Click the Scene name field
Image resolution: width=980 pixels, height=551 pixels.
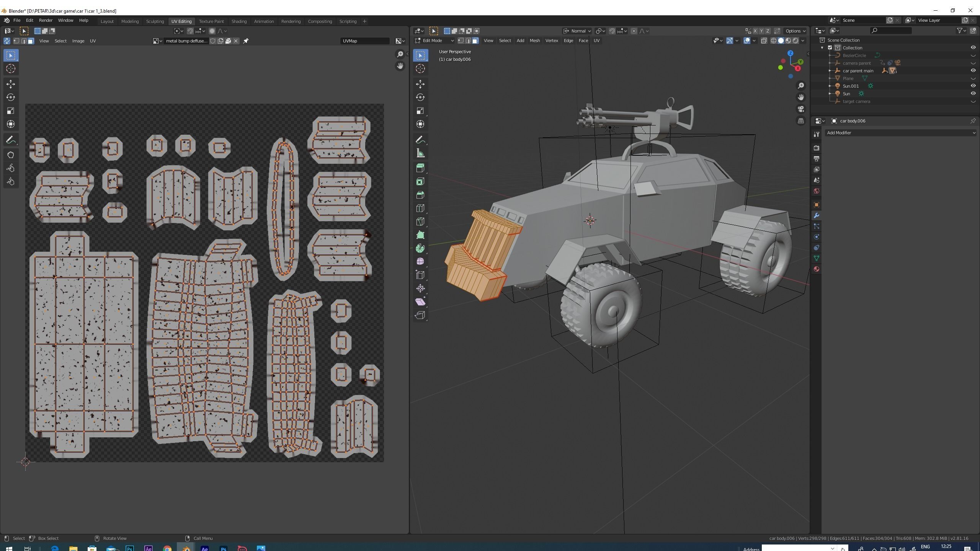click(x=862, y=20)
